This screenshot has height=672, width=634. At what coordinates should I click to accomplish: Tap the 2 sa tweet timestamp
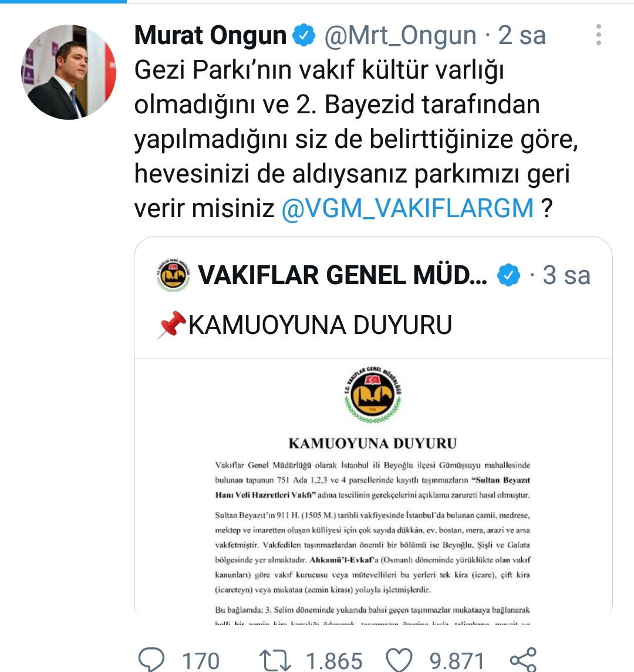click(x=522, y=35)
